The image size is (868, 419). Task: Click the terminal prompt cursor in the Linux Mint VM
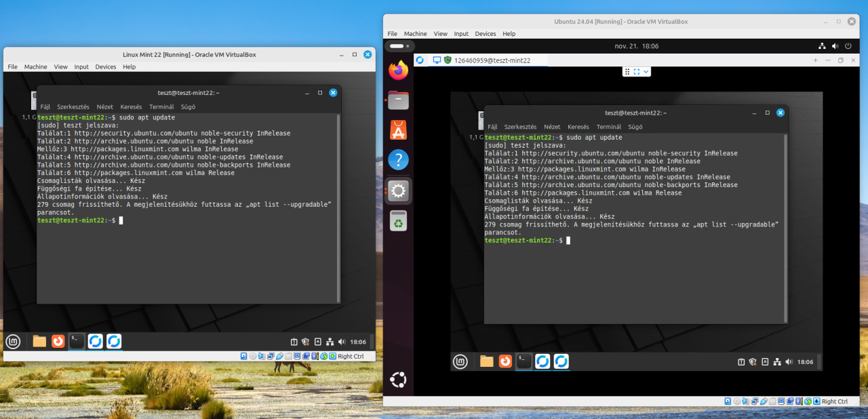click(x=121, y=220)
